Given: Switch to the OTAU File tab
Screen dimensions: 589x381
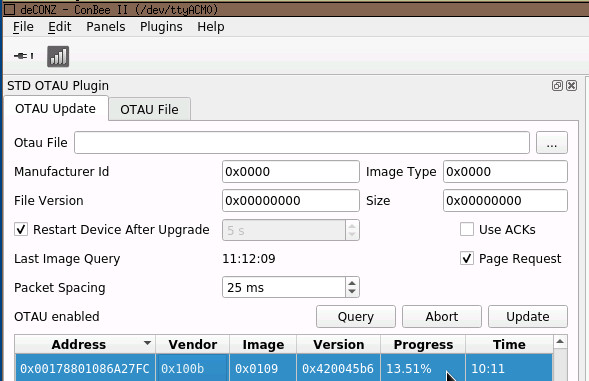Looking at the screenshot, I should tap(150, 109).
